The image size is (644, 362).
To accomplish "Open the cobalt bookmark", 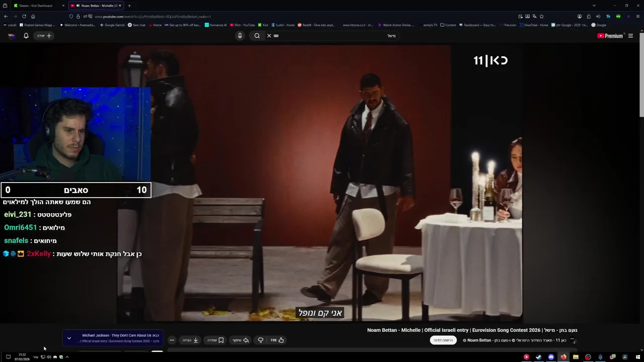I will (10, 25).
